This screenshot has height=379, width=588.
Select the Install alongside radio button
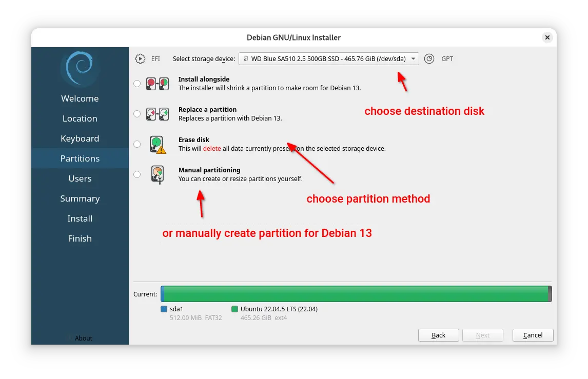point(137,84)
